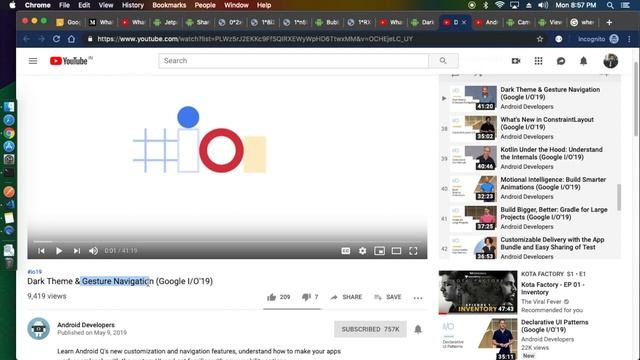
Task: Open the account avatar menu
Action: [x=611, y=61]
